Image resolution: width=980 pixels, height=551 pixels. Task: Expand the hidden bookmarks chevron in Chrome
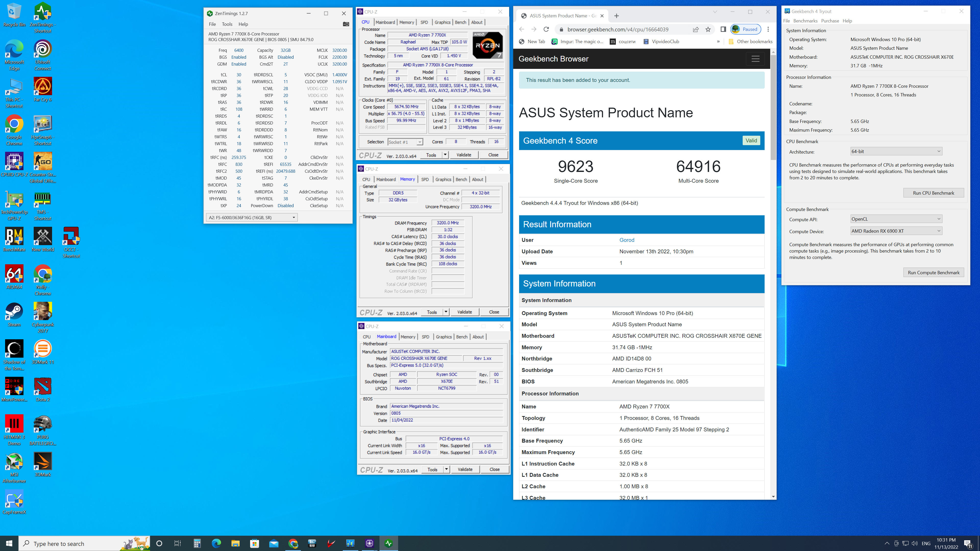(x=718, y=41)
